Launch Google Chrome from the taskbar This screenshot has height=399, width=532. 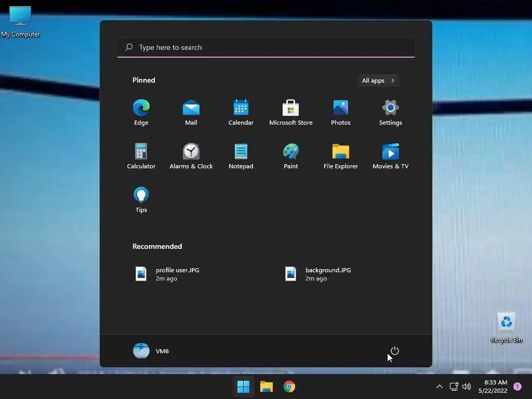coord(289,387)
